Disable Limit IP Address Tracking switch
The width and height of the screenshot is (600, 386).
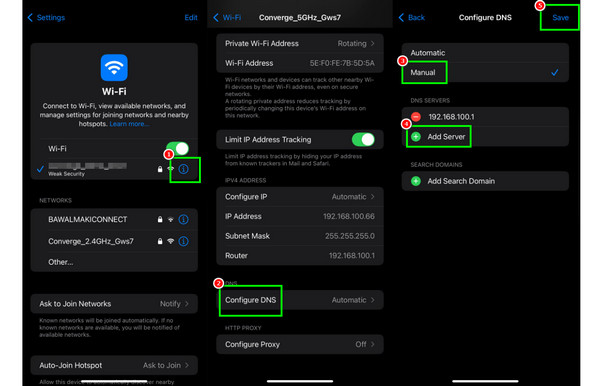tap(363, 140)
